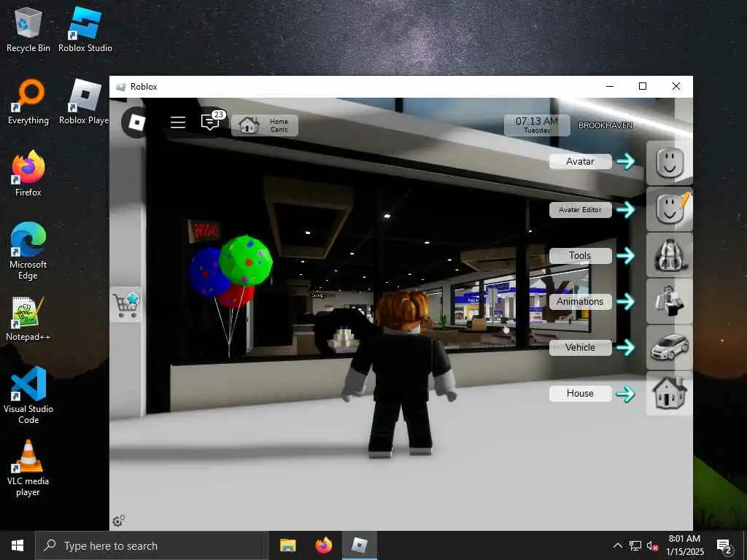This screenshot has width=747, height=560.
Task: Open the Vehicle car icon
Action: tap(670, 348)
